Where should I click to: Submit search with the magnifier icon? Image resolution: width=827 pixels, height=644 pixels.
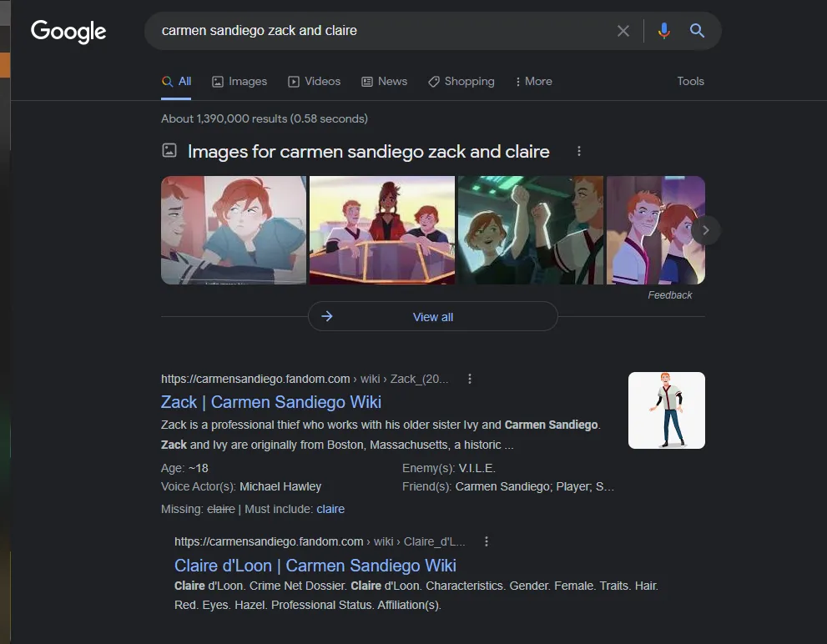698,31
